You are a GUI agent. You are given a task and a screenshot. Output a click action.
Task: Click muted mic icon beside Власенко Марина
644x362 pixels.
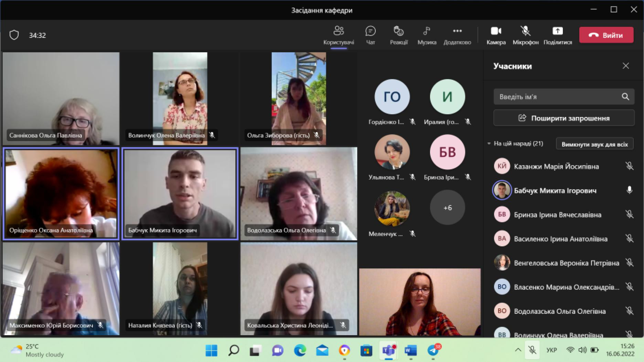tap(629, 287)
